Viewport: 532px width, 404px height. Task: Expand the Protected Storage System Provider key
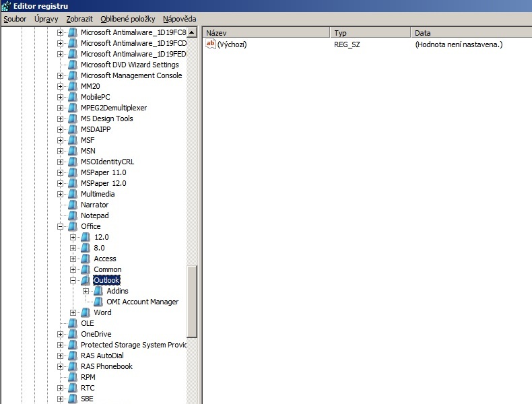pos(60,345)
